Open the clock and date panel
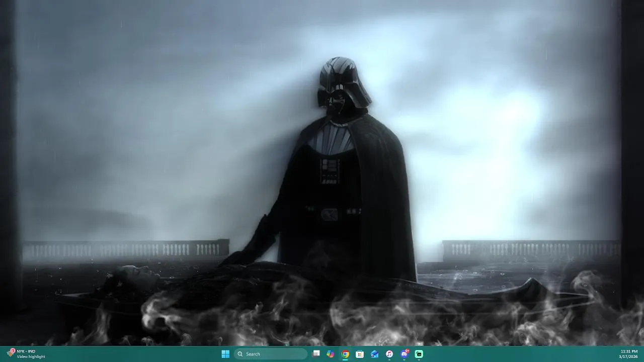This screenshot has width=644, height=362. pyautogui.click(x=629, y=354)
